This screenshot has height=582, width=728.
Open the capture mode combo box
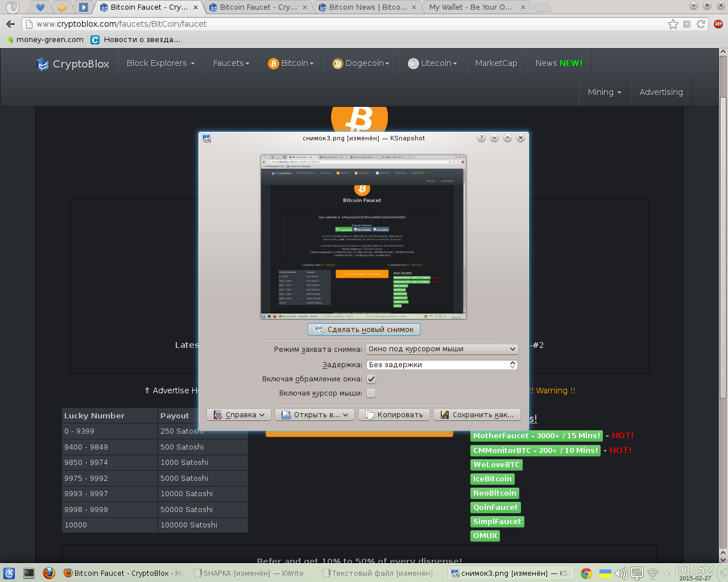click(442, 349)
